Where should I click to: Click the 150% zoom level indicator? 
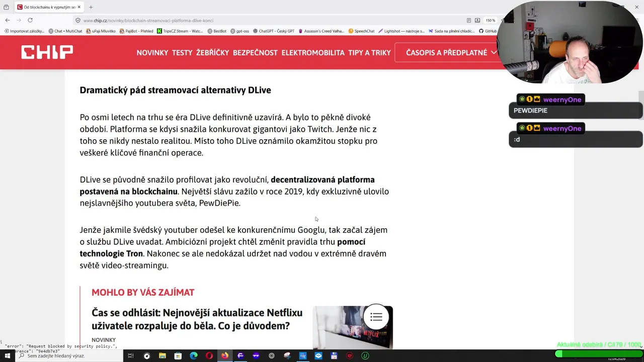point(490,21)
